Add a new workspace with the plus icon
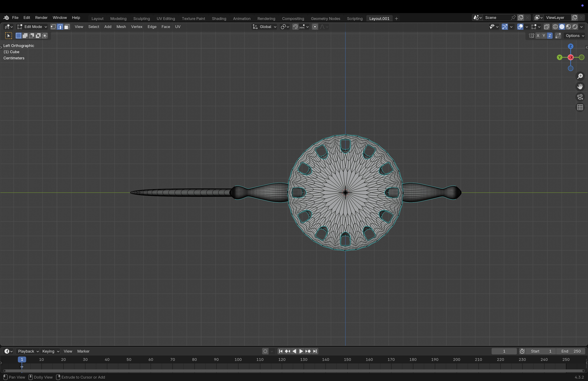The height and width of the screenshot is (381, 588). [396, 19]
